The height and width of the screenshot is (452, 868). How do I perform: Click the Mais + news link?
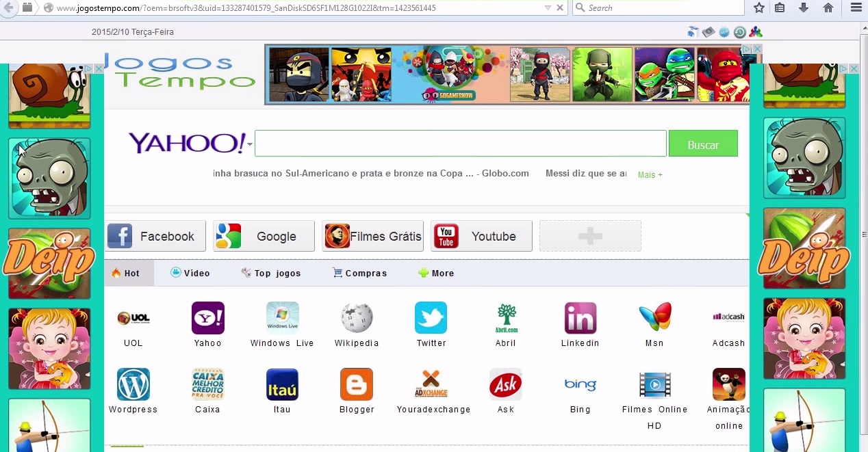coord(650,175)
